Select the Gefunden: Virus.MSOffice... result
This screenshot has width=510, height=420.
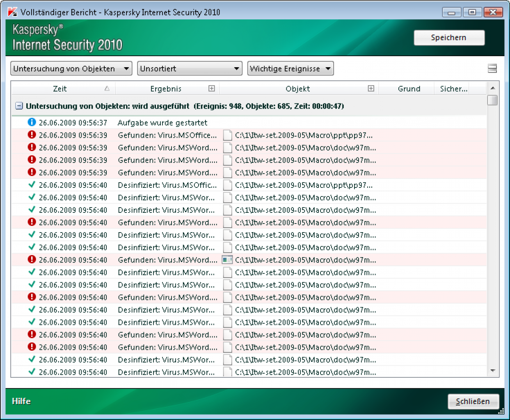(x=167, y=135)
